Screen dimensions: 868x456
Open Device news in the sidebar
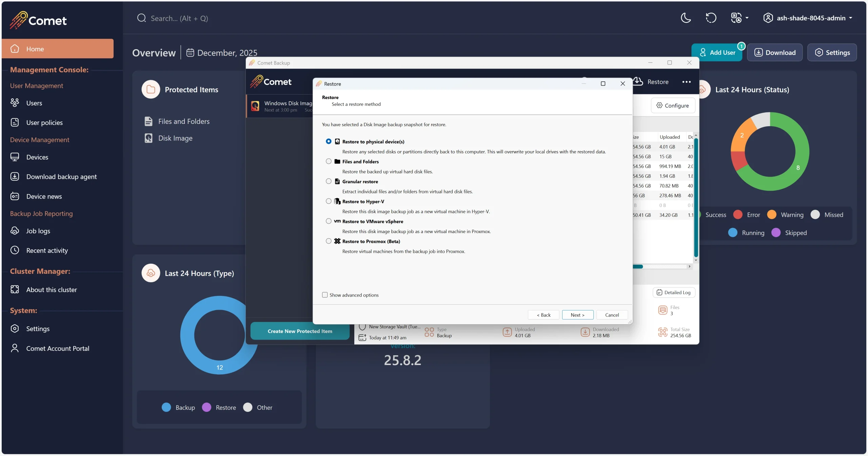coord(44,196)
